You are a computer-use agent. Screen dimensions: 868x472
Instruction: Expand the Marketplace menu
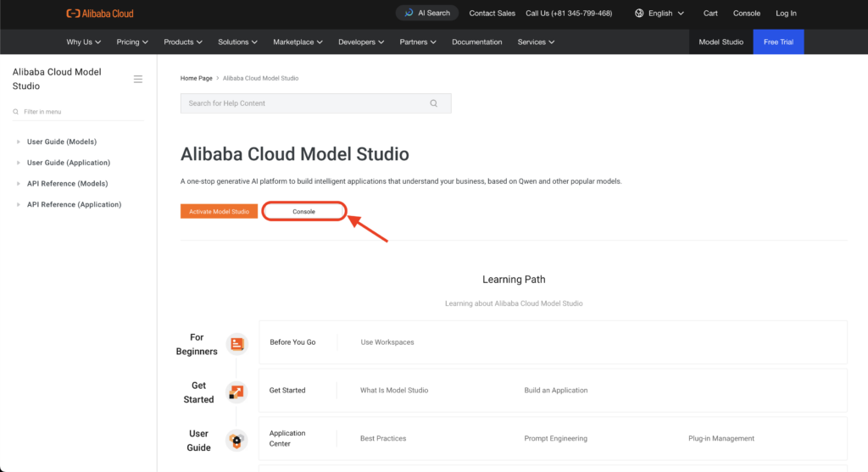click(x=298, y=42)
